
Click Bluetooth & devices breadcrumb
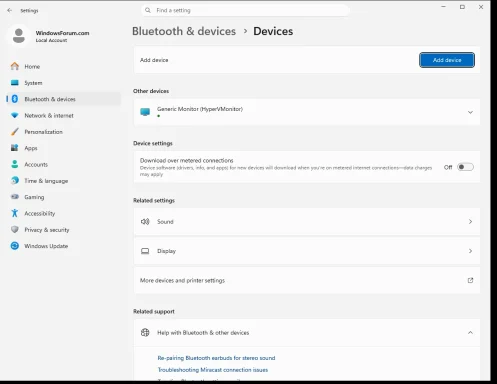pos(184,31)
